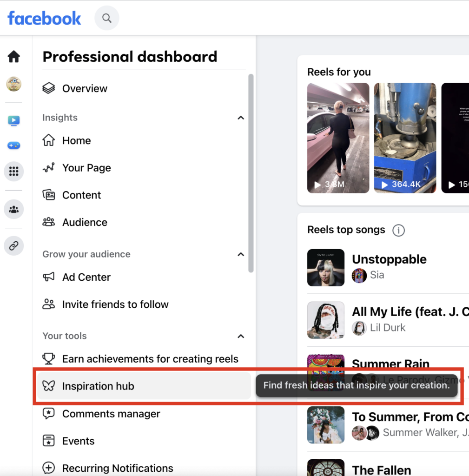Open the Audience insights section
The width and height of the screenshot is (469, 476).
pyautogui.click(x=85, y=222)
